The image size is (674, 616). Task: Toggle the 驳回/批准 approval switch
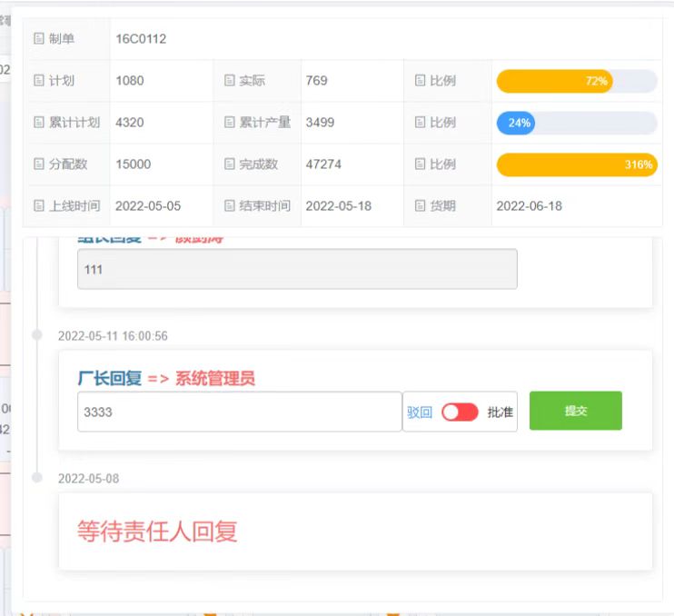click(460, 412)
